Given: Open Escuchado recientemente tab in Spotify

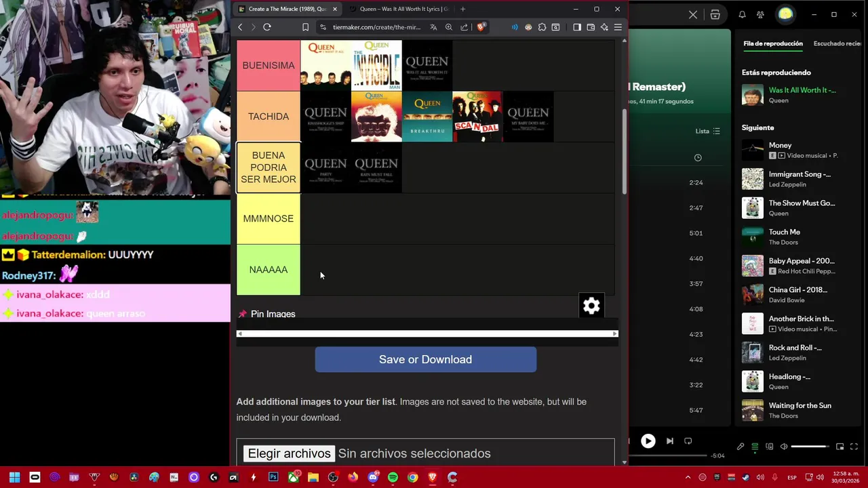Looking at the screenshot, I should [x=838, y=43].
